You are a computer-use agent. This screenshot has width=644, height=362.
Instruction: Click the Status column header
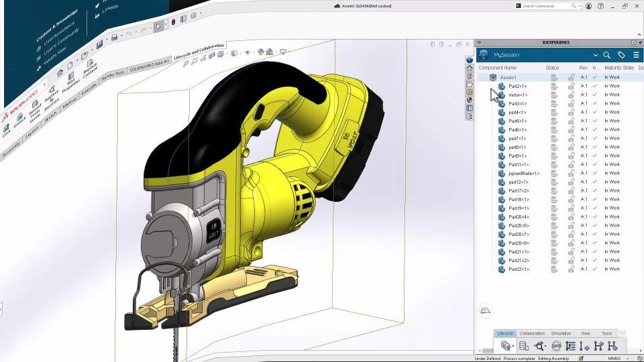point(552,68)
